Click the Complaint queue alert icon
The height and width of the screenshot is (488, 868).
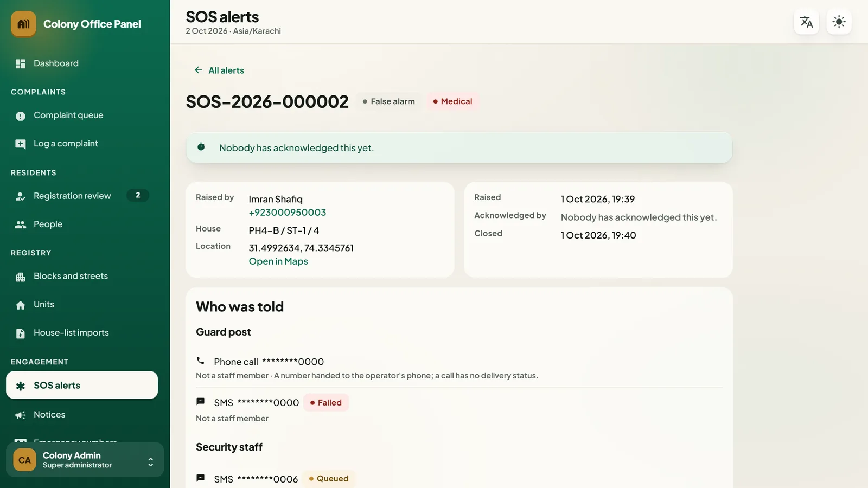pyautogui.click(x=21, y=115)
